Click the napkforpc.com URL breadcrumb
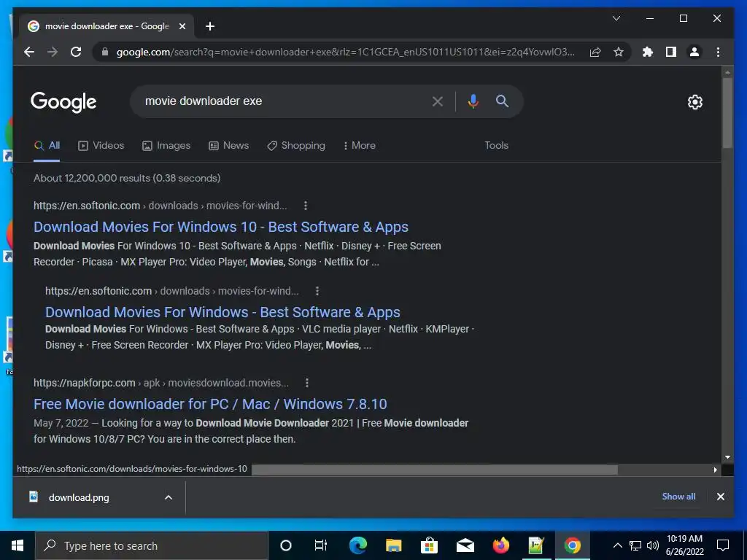The width and height of the screenshot is (747, 560). pos(161,383)
